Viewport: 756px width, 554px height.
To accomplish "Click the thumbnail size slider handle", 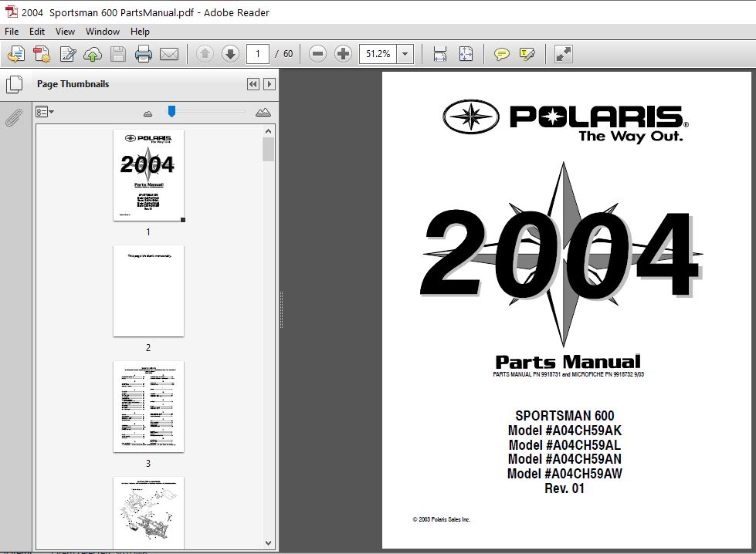I will click(x=171, y=111).
